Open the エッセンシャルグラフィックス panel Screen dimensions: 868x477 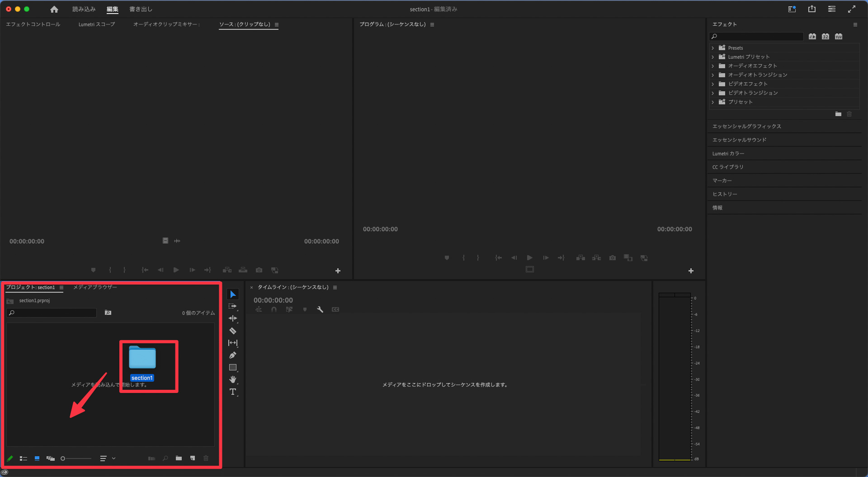[746, 126]
